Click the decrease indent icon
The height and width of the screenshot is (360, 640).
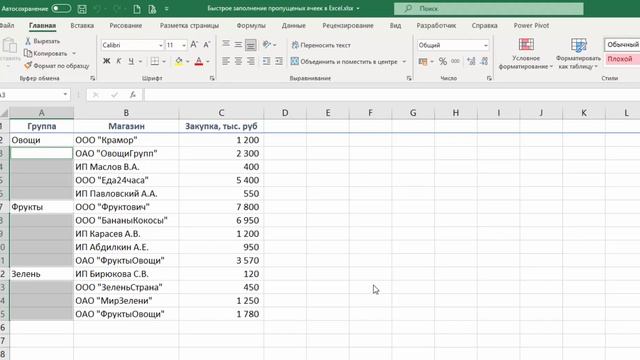click(x=267, y=61)
